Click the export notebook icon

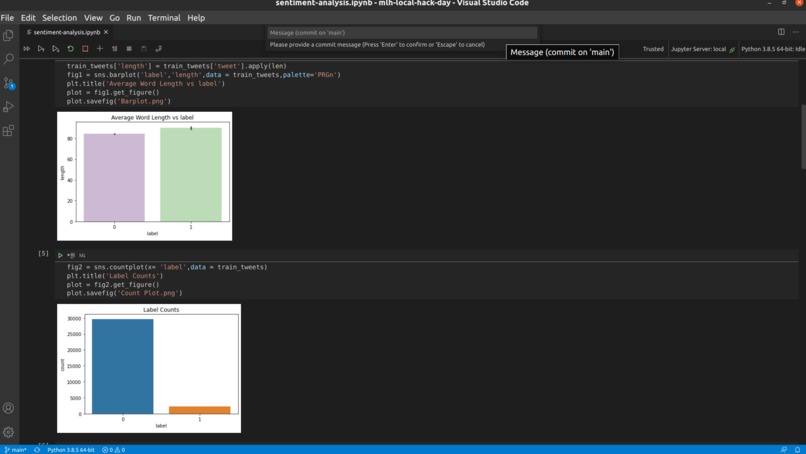click(158, 49)
